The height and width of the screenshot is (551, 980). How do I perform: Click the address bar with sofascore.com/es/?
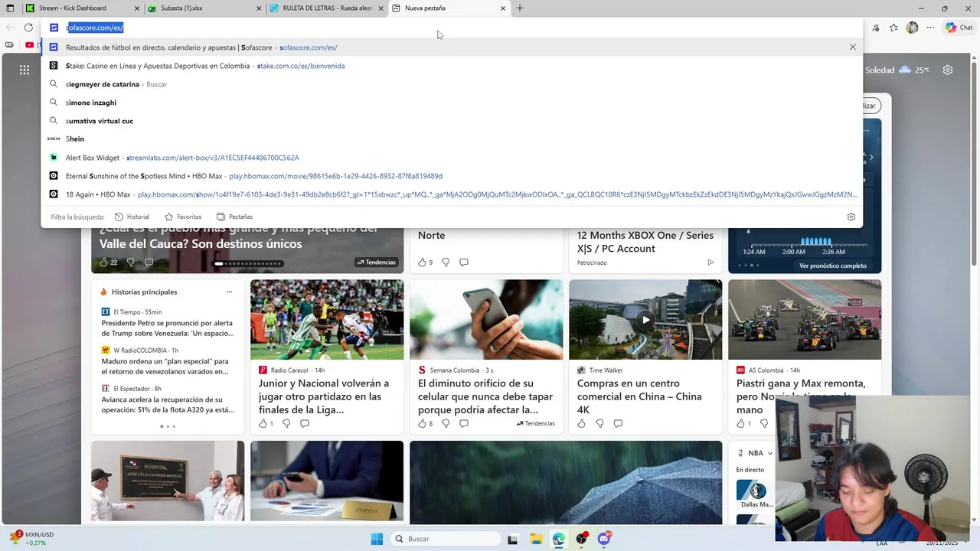point(452,28)
